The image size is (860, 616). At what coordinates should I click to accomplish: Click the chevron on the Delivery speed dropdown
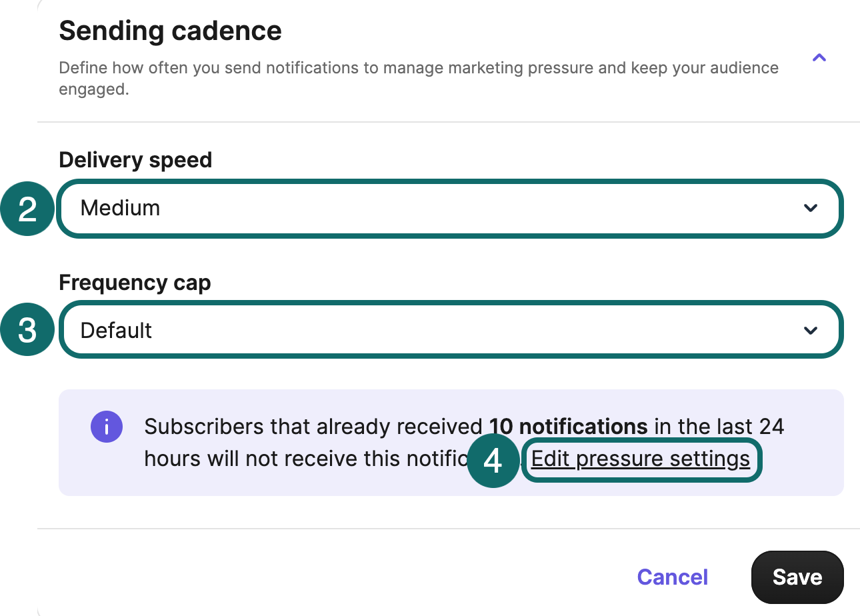[x=811, y=209]
